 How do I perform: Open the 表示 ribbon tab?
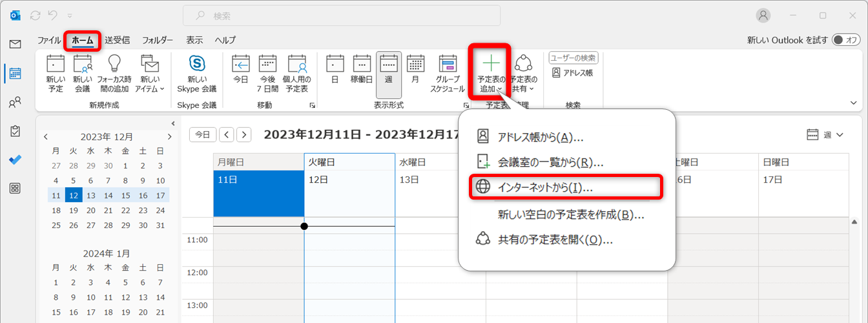pos(194,40)
